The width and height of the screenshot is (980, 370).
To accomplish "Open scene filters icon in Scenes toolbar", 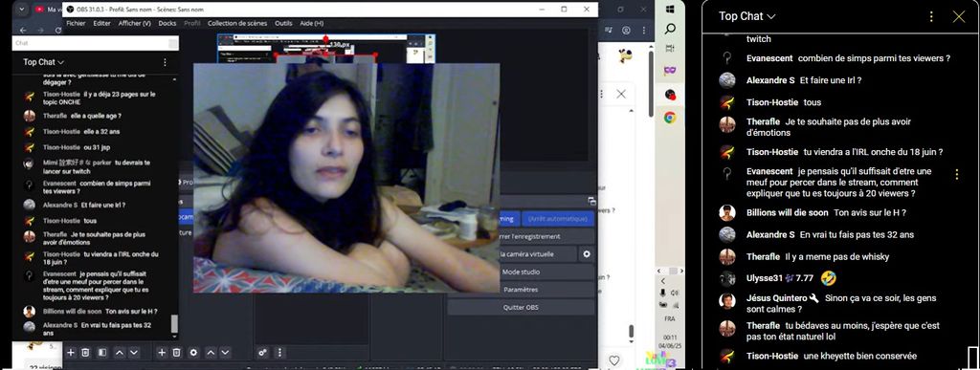I will coord(101,353).
